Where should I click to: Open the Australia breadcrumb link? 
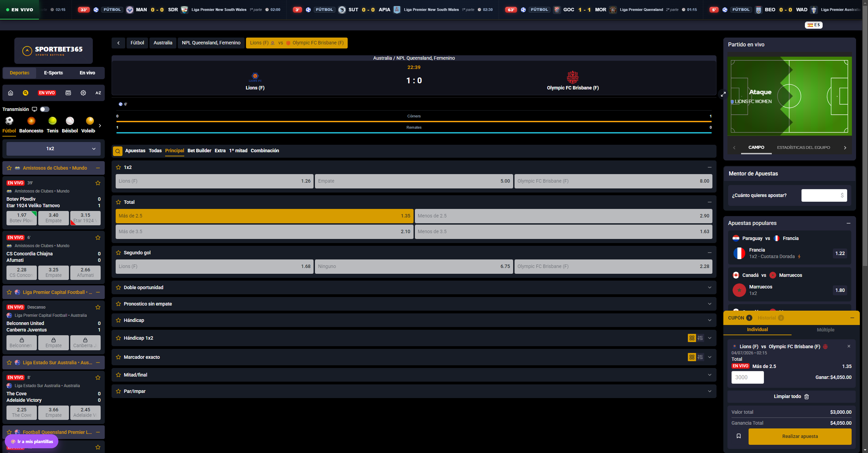(x=163, y=43)
